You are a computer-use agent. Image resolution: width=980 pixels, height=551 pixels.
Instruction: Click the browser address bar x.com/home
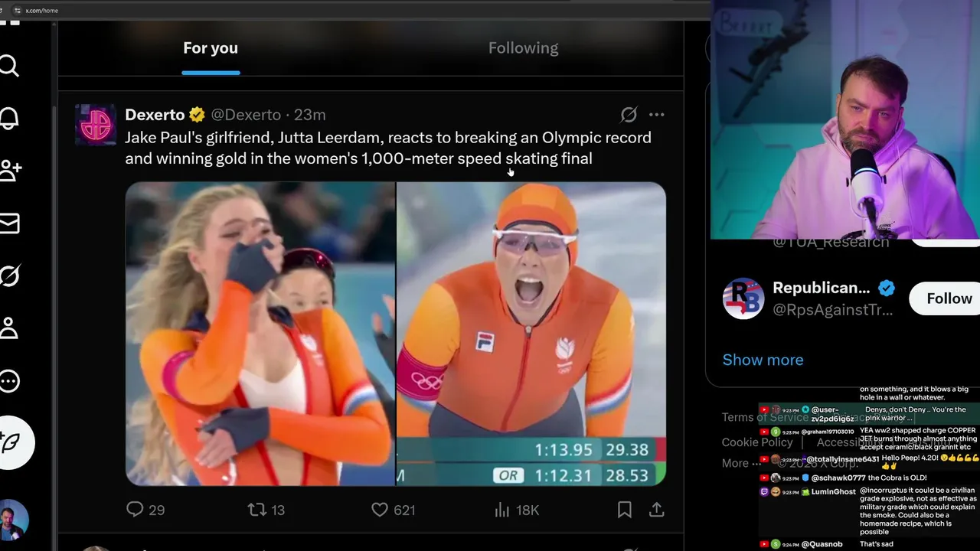coord(41,11)
